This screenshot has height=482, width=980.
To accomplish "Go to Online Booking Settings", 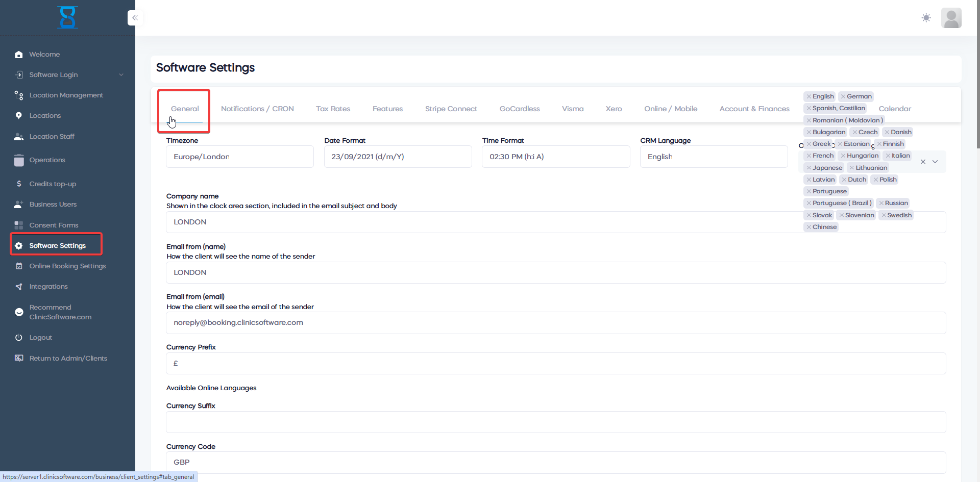I will [x=67, y=266].
